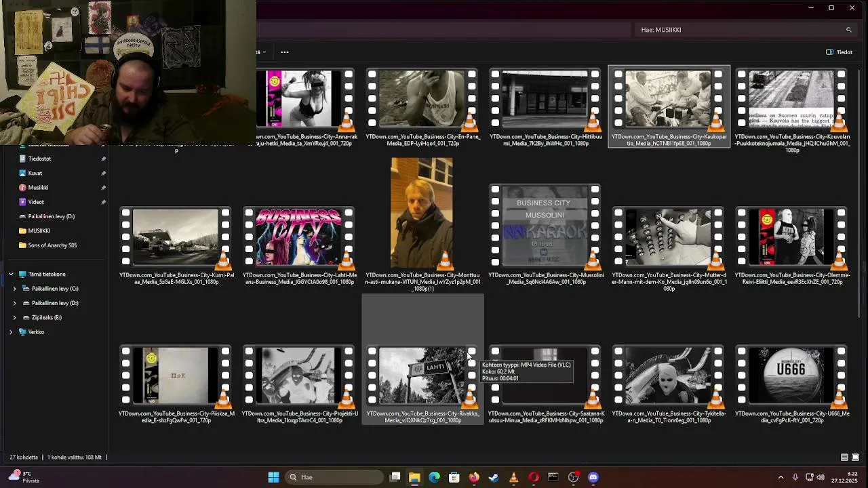Open the See more (...) toolbar menu
The height and width of the screenshot is (488, 868).
point(285,52)
